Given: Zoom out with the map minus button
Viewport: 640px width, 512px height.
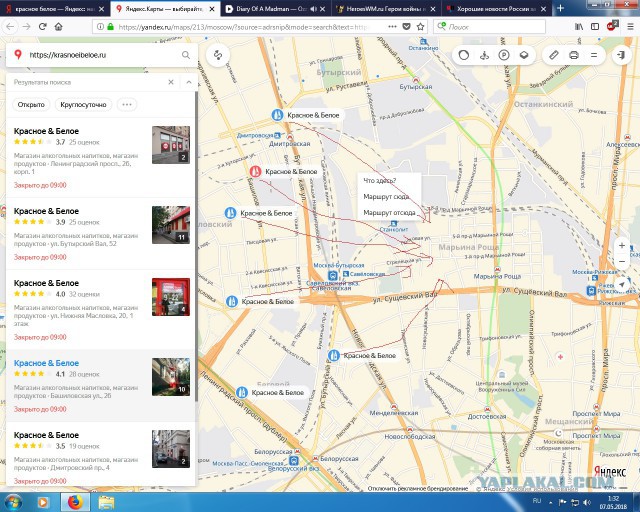Looking at the screenshot, I should (x=622, y=261).
